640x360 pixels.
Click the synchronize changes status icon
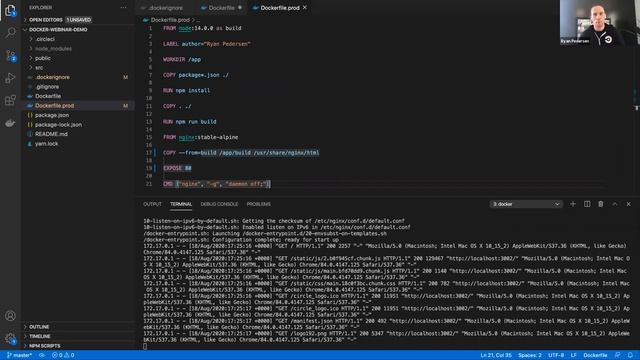coord(42,355)
